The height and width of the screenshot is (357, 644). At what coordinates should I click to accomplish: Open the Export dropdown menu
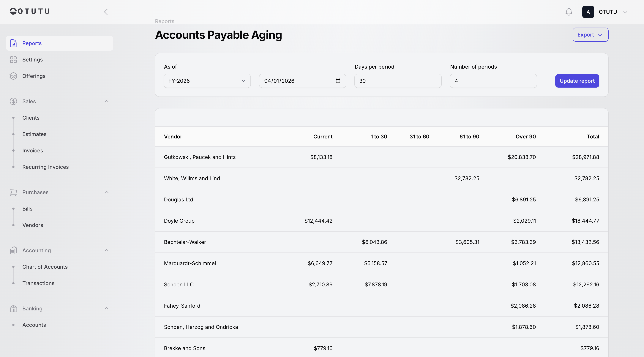click(x=590, y=35)
